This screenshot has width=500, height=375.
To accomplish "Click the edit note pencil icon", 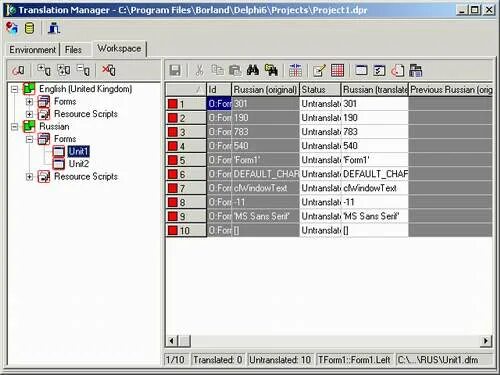I will [319, 71].
